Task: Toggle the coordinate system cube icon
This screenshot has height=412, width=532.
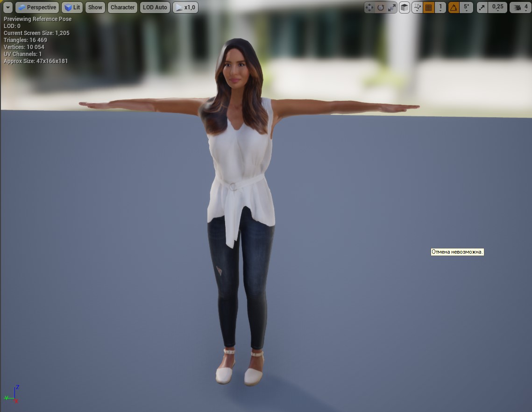Action: [404, 7]
